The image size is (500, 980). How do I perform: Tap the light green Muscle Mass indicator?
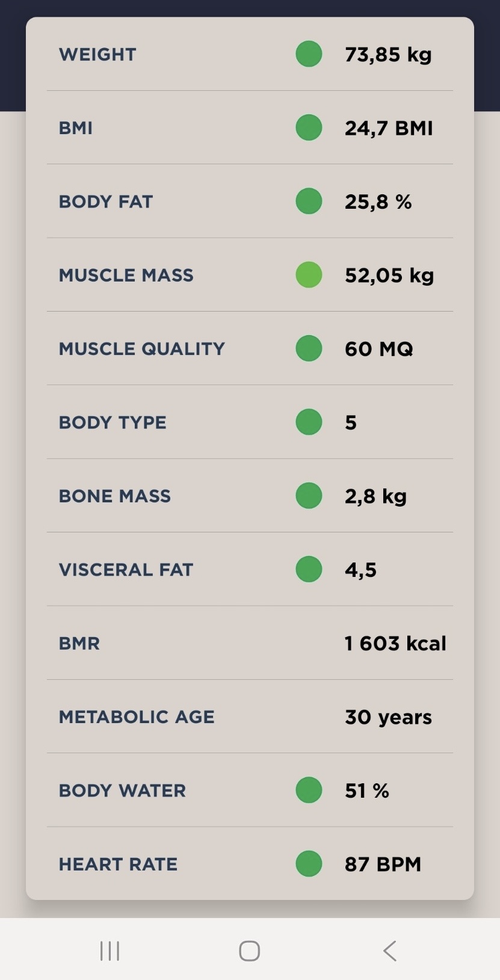(309, 275)
